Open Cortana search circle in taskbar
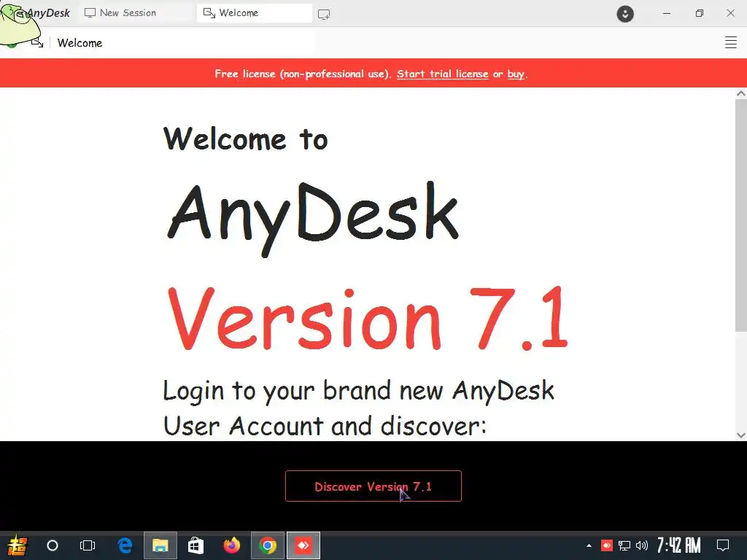This screenshot has height=560, width=747. click(53, 545)
